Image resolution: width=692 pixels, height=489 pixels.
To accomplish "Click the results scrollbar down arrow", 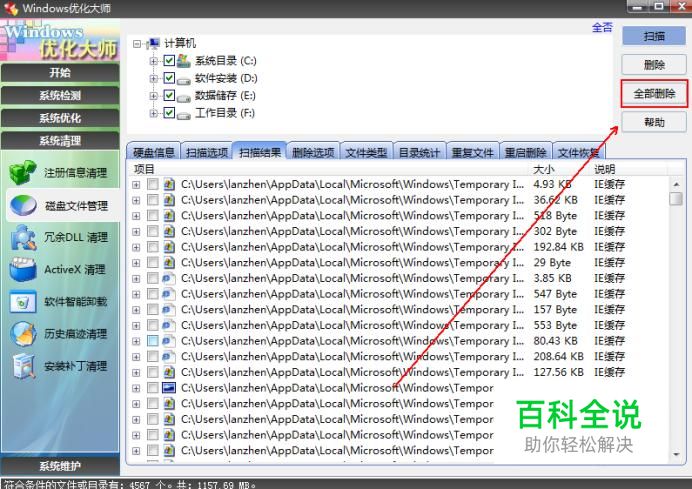I will [676, 454].
